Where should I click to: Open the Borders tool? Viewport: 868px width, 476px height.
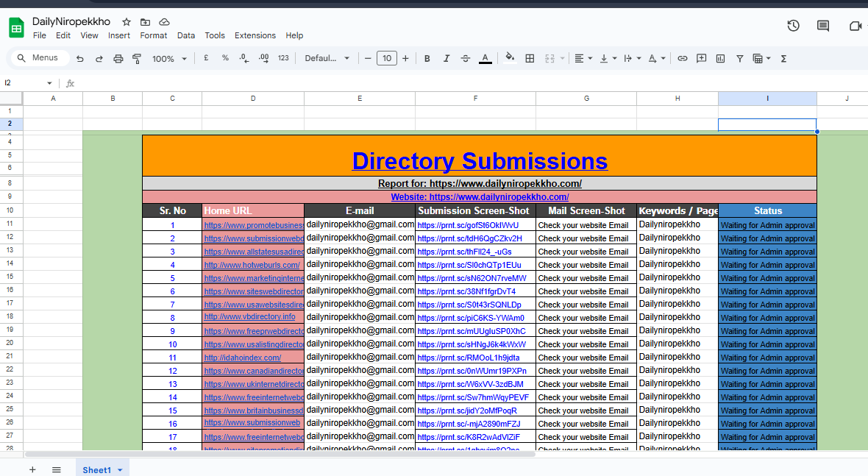(x=530, y=59)
